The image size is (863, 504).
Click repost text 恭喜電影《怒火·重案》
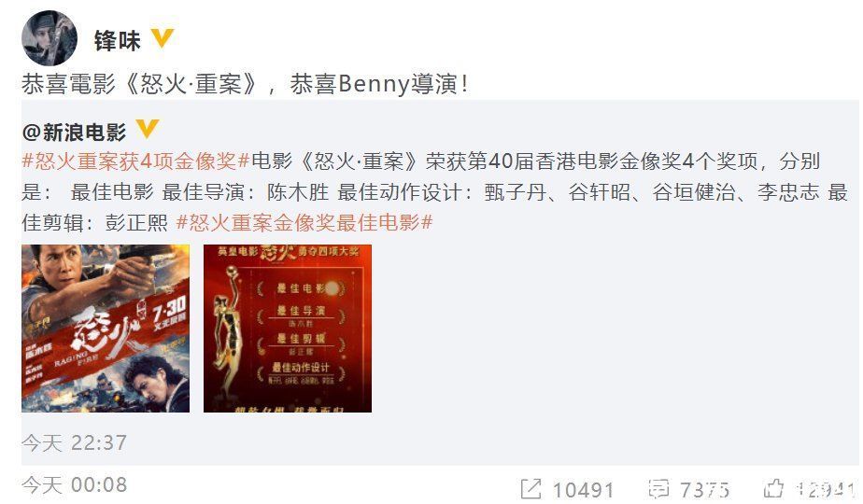[x=140, y=84]
